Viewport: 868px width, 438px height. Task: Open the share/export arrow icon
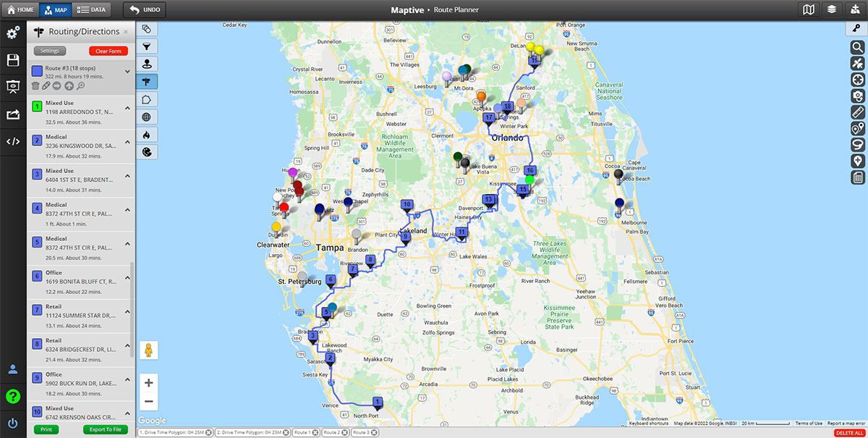point(13,114)
